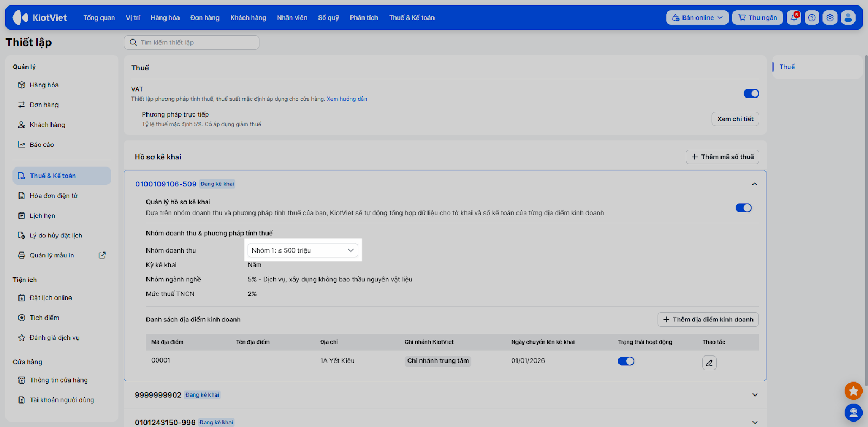Viewport: 868px width, 427px height.
Task: Toggle activity status for location 00001
Action: [626, 361]
